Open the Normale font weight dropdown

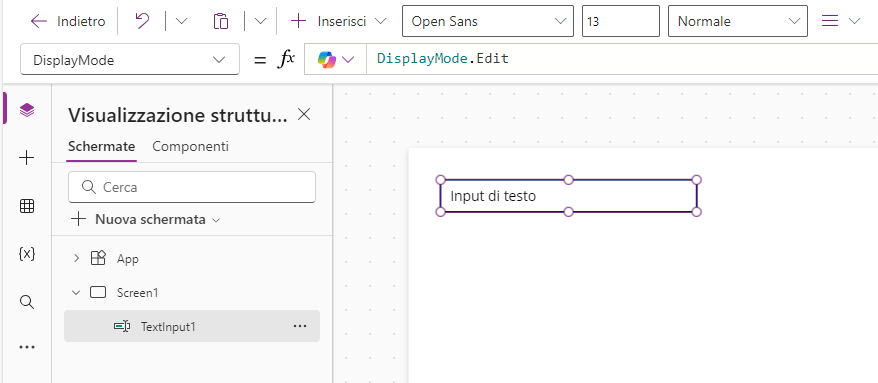coord(737,21)
